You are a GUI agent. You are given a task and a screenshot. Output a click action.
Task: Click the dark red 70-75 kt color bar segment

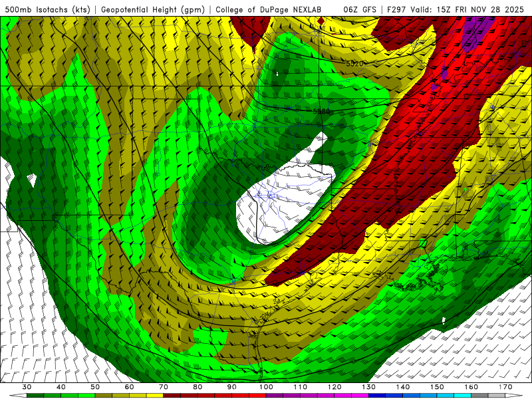[x=172, y=396]
